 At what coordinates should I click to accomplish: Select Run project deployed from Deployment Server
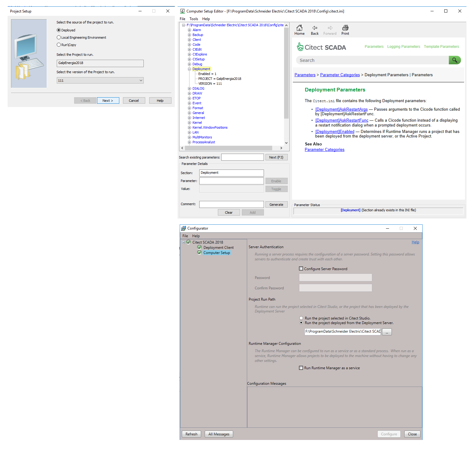click(x=301, y=323)
